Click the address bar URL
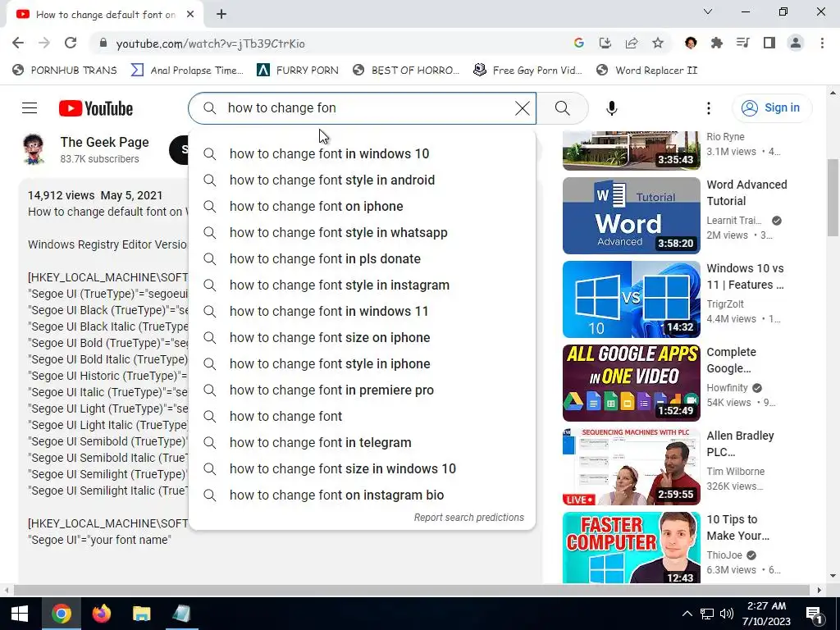The height and width of the screenshot is (630, 840). [x=210, y=43]
